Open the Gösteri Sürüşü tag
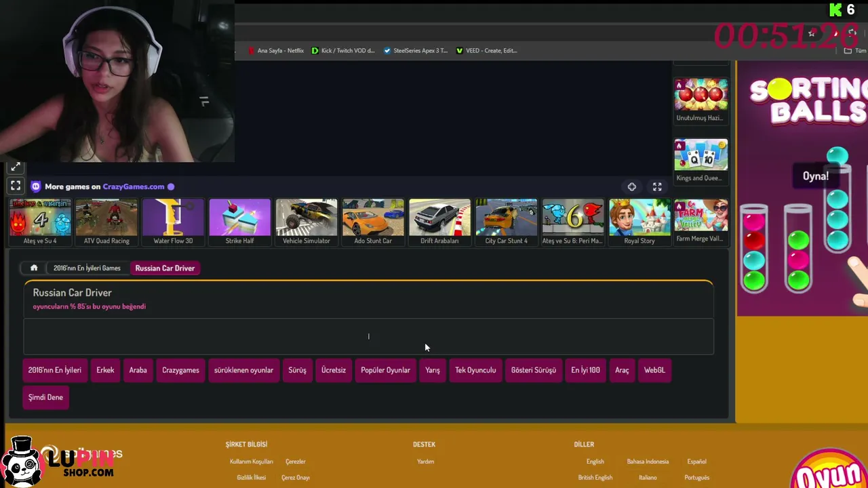The width and height of the screenshot is (868, 488). (534, 370)
